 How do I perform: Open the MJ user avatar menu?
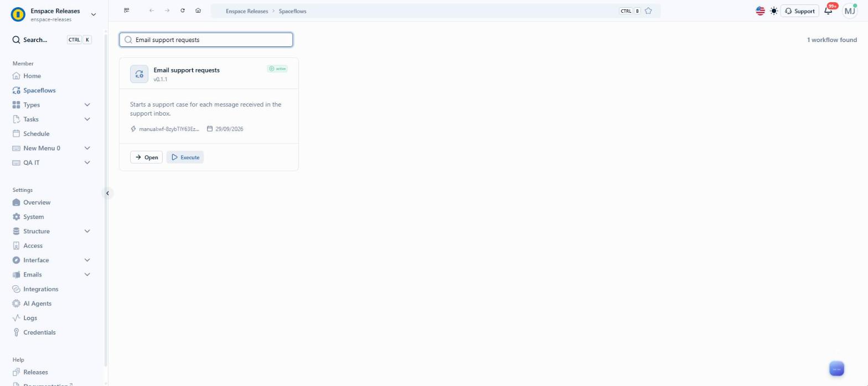click(850, 11)
